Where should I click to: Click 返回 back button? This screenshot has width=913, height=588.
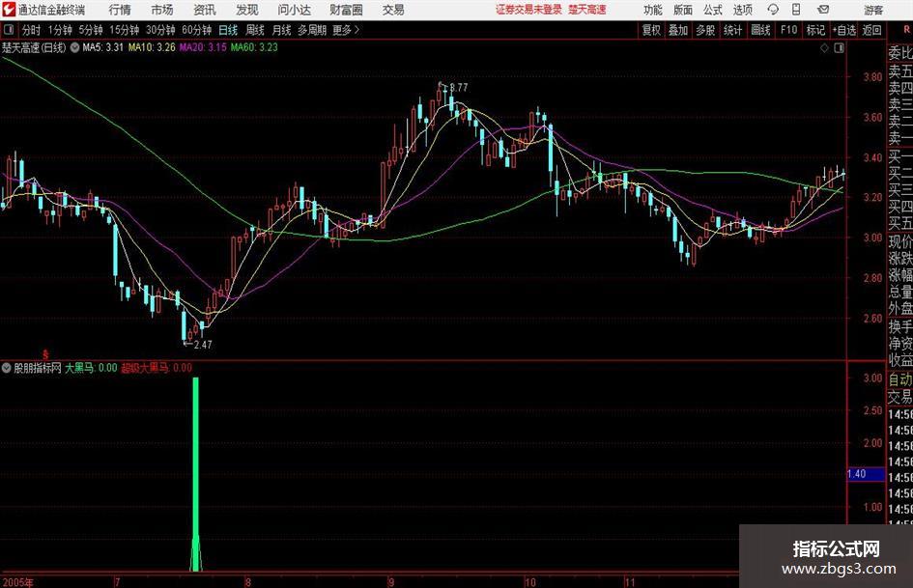coord(871,30)
